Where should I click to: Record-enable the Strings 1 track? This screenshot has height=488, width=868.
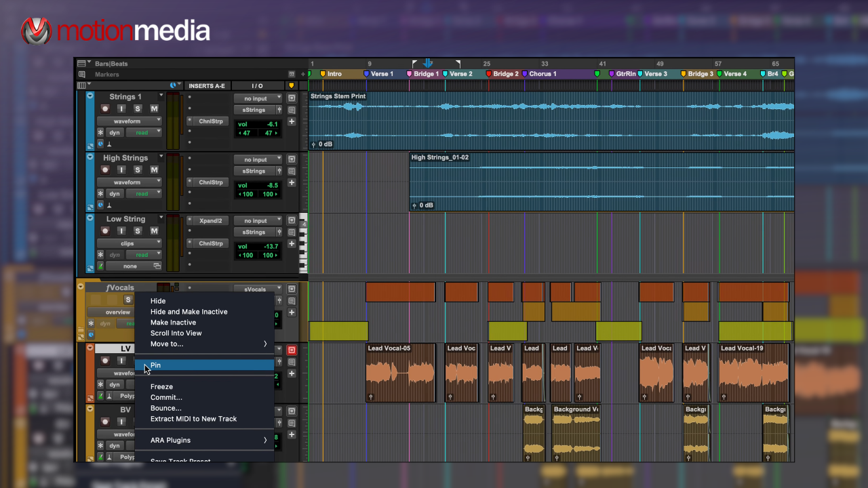[x=105, y=109]
